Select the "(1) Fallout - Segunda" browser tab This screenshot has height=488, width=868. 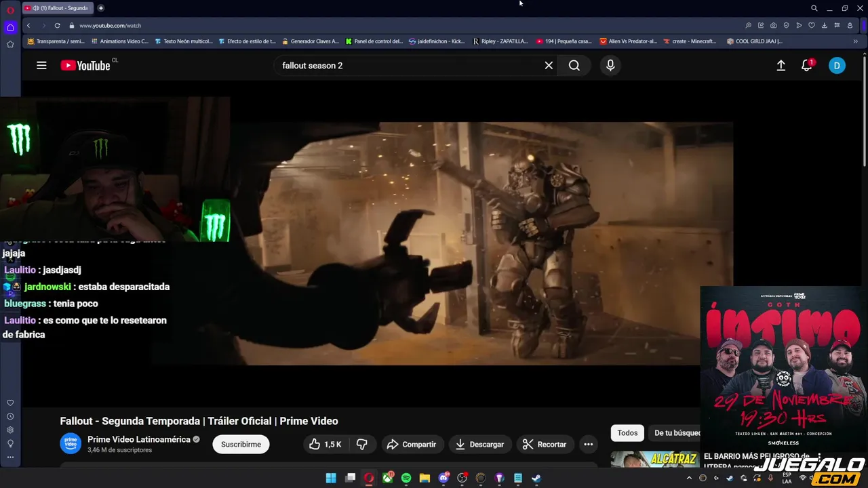(x=58, y=8)
